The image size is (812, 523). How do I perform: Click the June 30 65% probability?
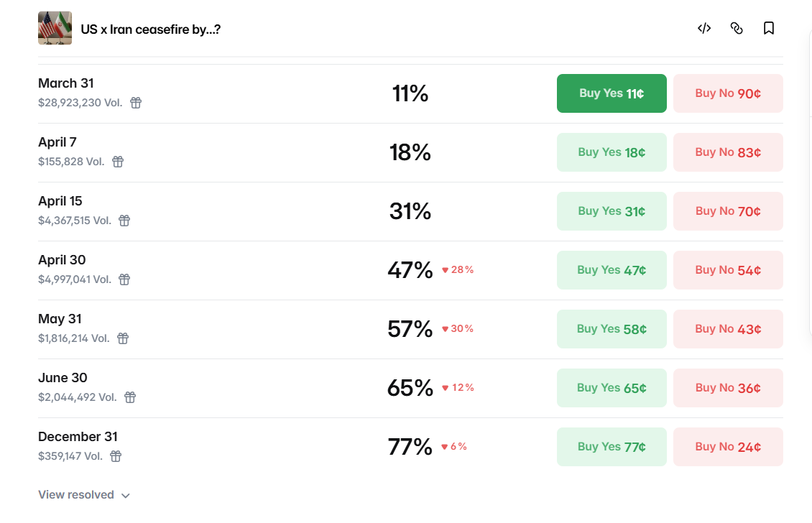pos(410,388)
